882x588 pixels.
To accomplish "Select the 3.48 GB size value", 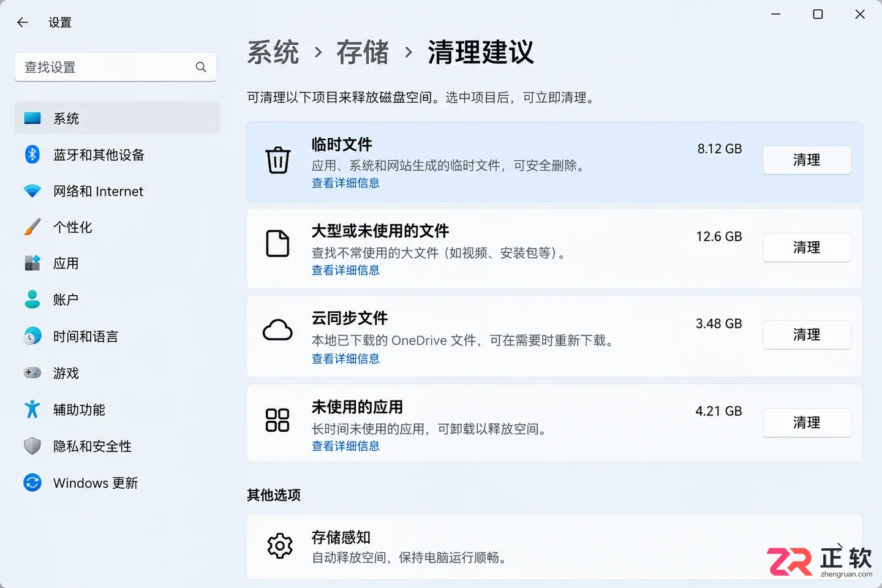I will click(x=719, y=323).
